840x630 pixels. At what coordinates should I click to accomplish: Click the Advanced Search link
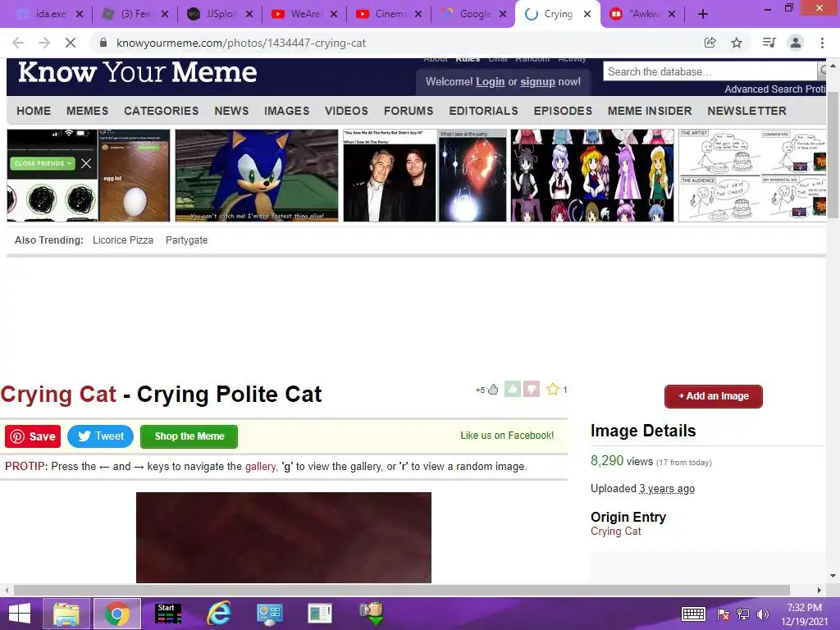click(764, 89)
